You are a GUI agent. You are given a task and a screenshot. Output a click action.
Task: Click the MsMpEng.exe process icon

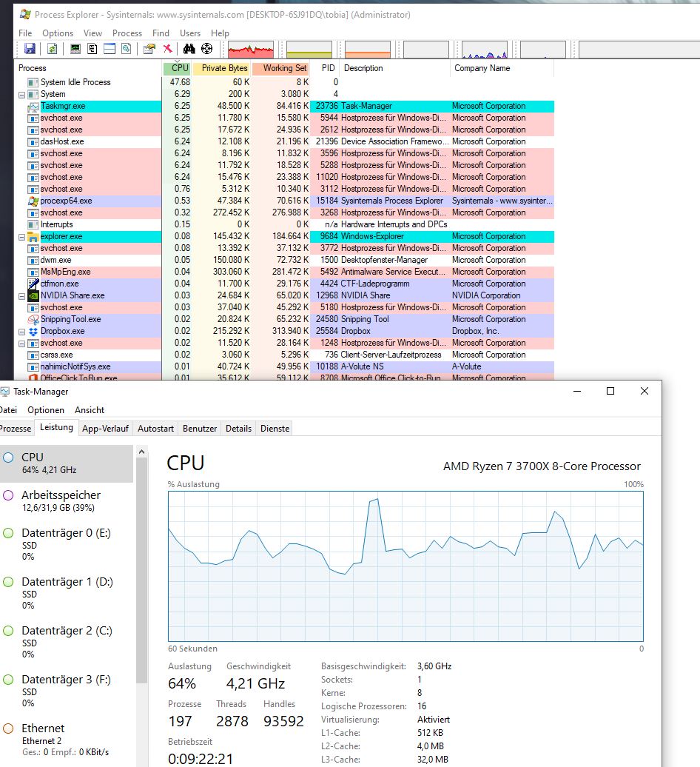(x=33, y=272)
